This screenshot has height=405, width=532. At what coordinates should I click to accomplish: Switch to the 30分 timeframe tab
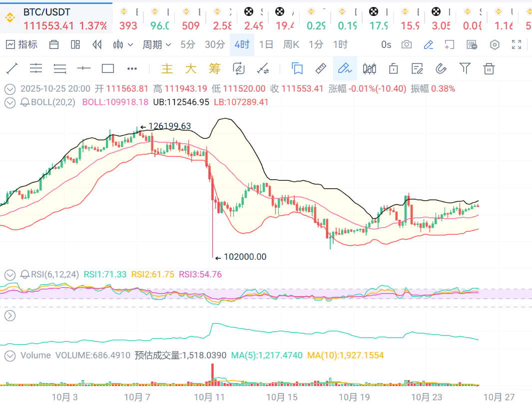(215, 44)
